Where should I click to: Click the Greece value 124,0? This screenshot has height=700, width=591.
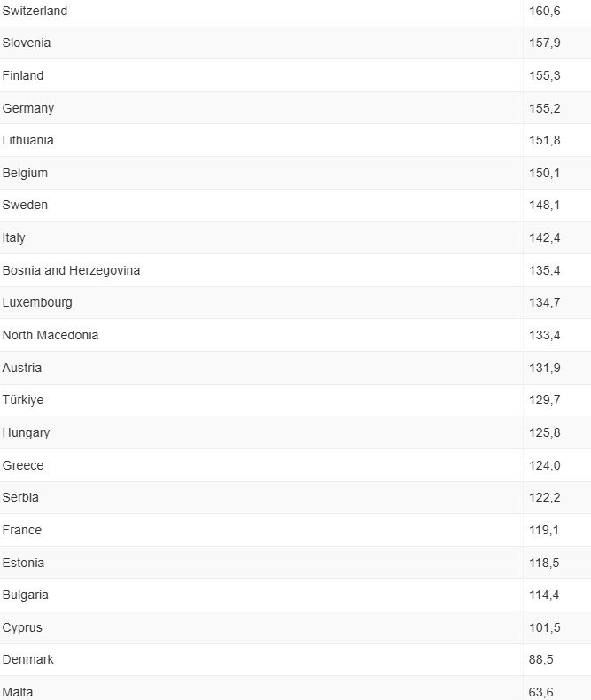tap(544, 465)
